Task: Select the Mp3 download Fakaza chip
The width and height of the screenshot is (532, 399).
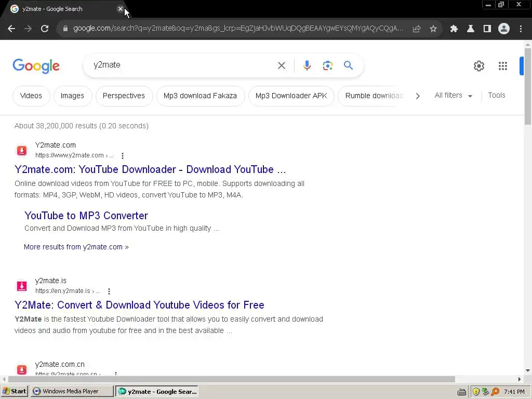Action: 200,96
